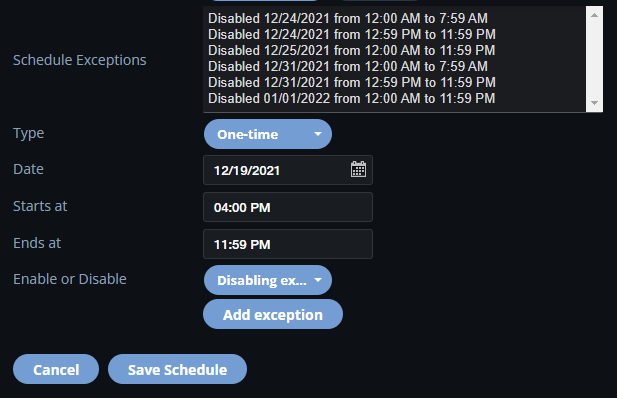
Task: Click the scrollbar down arrow in exceptions list
Action: coord(594,103)
